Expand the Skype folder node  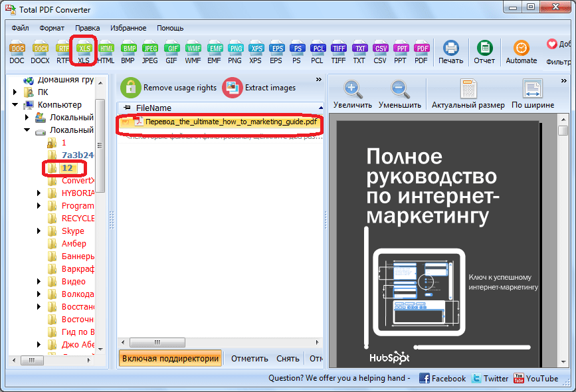tap(39, 231)
